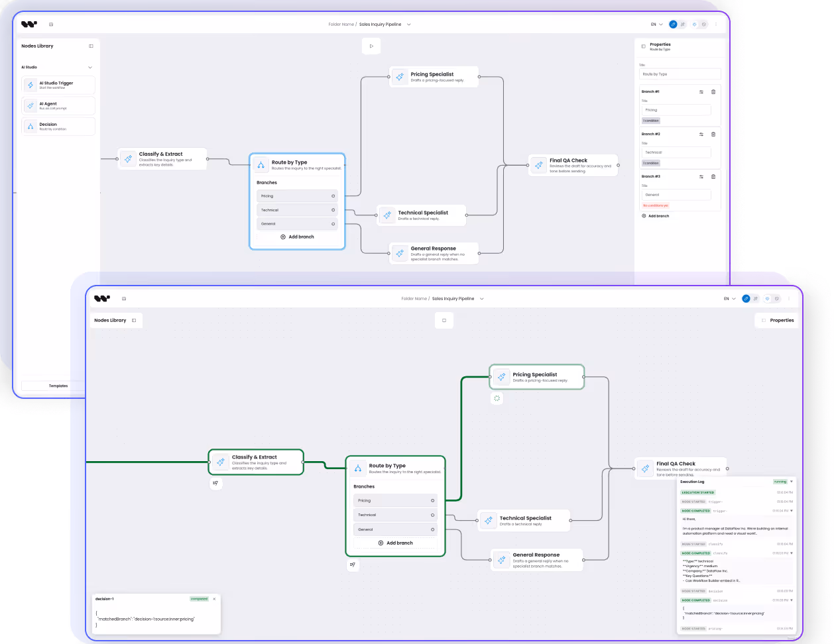Click the Final QA Check node icon in the back window
The image size is (834, 644).
[x=538, y=165]
